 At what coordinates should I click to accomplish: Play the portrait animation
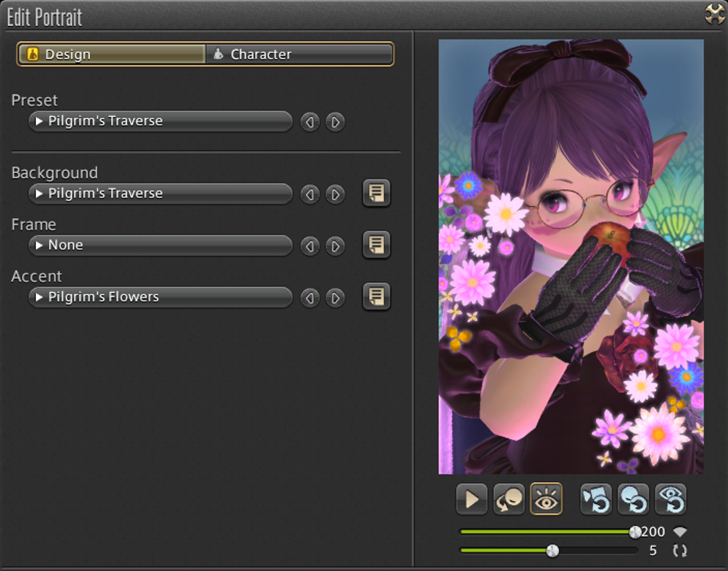click(471, 499)
